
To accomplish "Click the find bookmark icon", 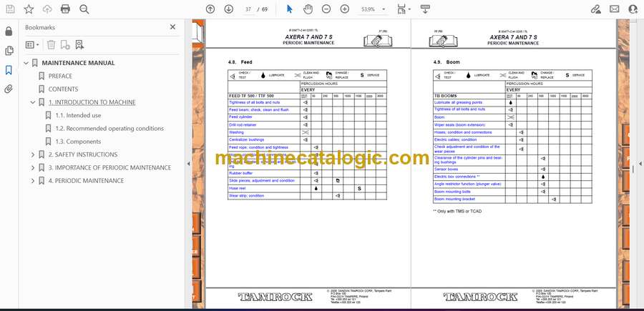I will click(79, 45).
